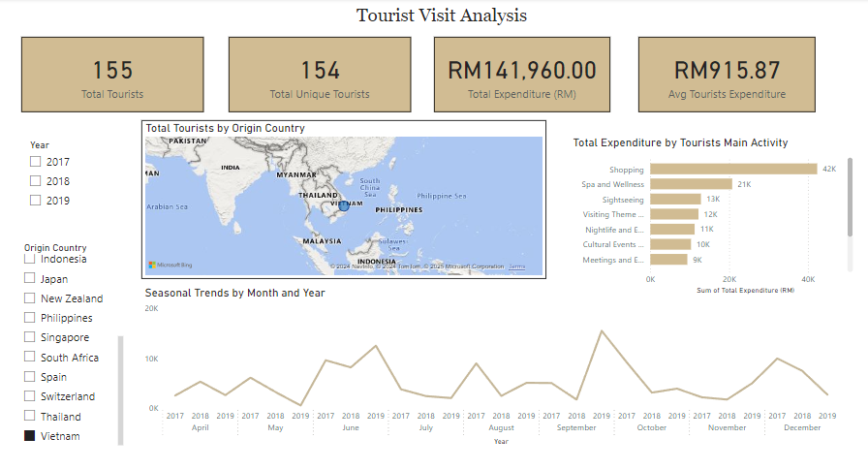Select the Meetings expenditure bar
The image size is (868, 470).
click(x=668, y=259)
